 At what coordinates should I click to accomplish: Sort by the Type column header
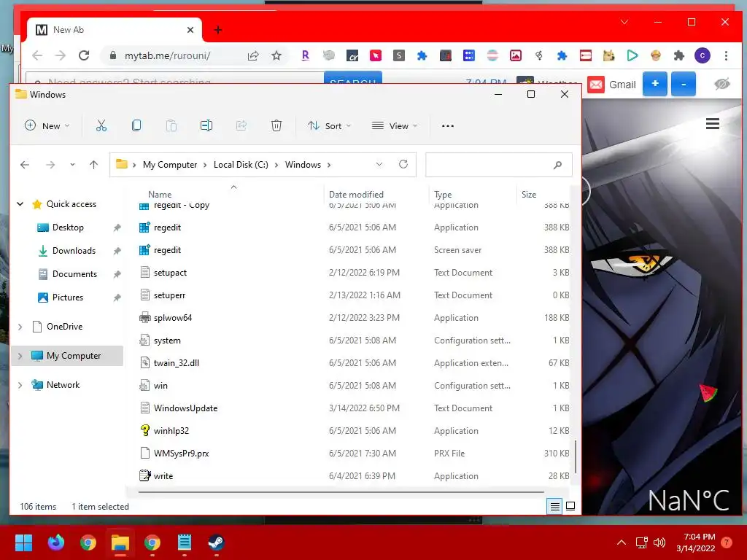[443, 194]
